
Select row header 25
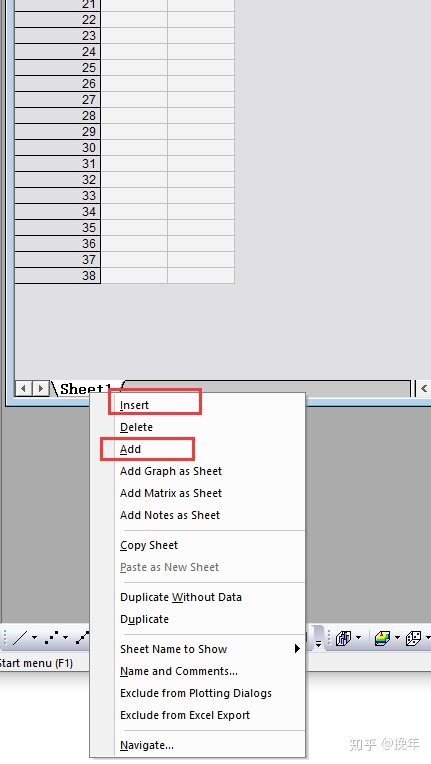(x=57, y=68)
